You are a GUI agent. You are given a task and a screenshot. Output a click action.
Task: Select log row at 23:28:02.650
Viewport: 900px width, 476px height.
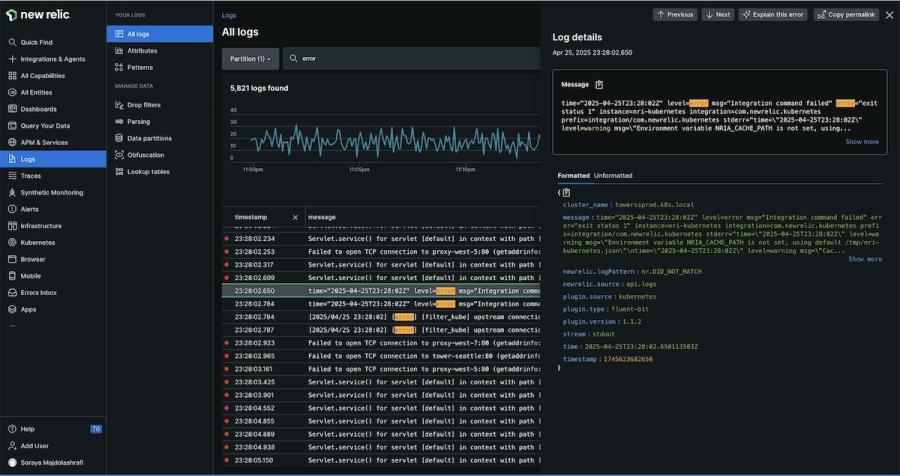pos(381,291)
